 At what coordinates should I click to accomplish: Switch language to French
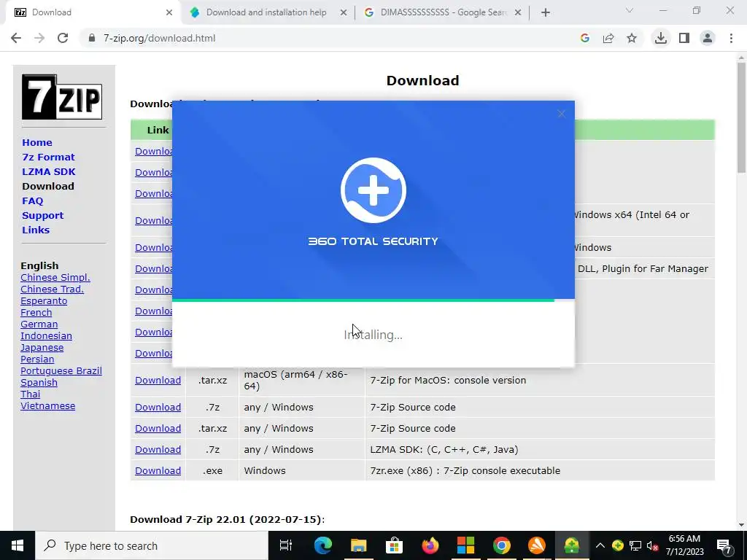[36, 312]
